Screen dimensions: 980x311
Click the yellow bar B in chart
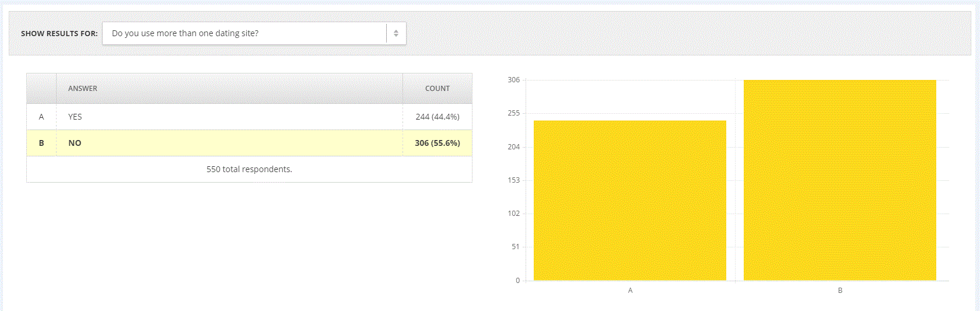[840, 180]
